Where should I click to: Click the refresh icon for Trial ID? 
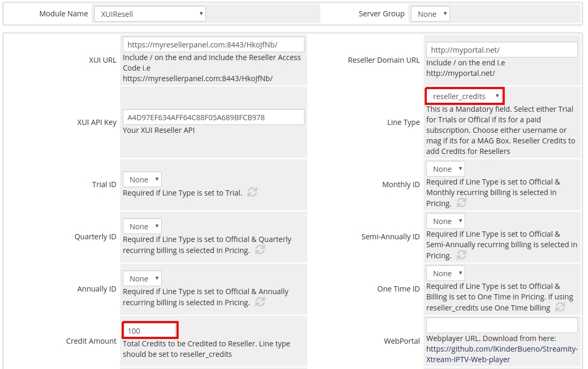[x=252, y=192]
